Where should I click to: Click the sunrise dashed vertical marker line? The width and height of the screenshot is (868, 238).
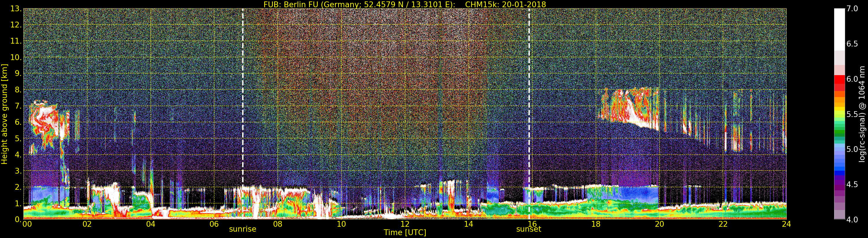[x=243, y=114]
